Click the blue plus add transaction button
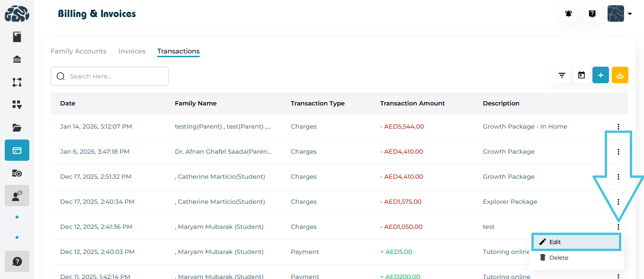The image size is (644, 279). [600, 75]
